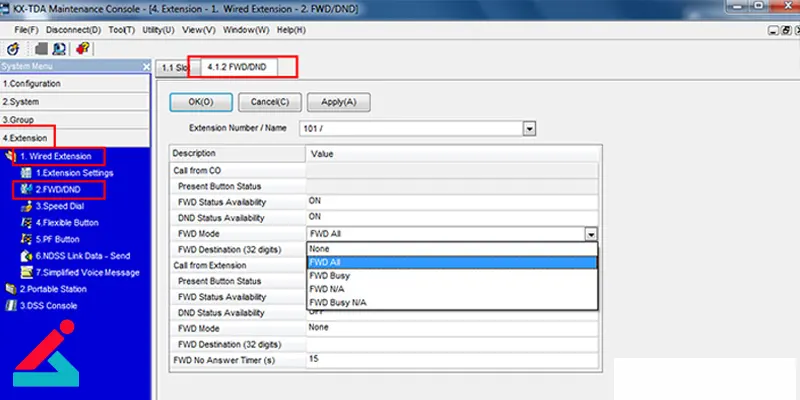
Task: Select the 4.1.2 FWD/DND tab
Action: pyautogui.click(x=237, y=67)
